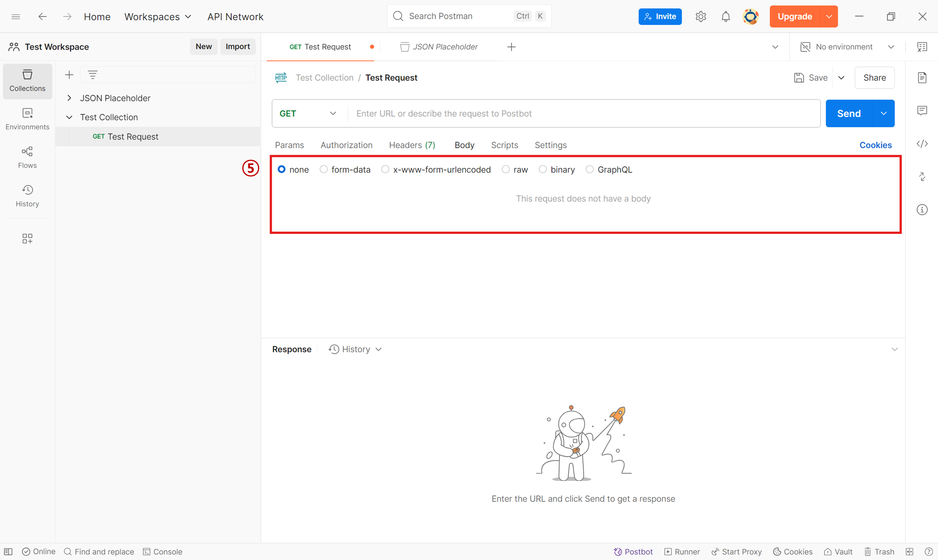Select x-www-form-urlencoded body option
938x560 pixels.
pyautogui.click(x=385, y=169)
